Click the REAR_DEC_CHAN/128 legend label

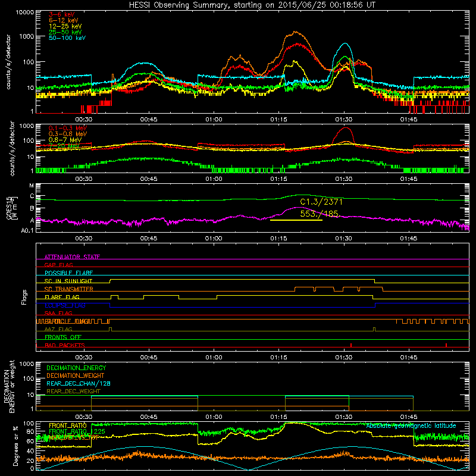click(x=79, y=383)
